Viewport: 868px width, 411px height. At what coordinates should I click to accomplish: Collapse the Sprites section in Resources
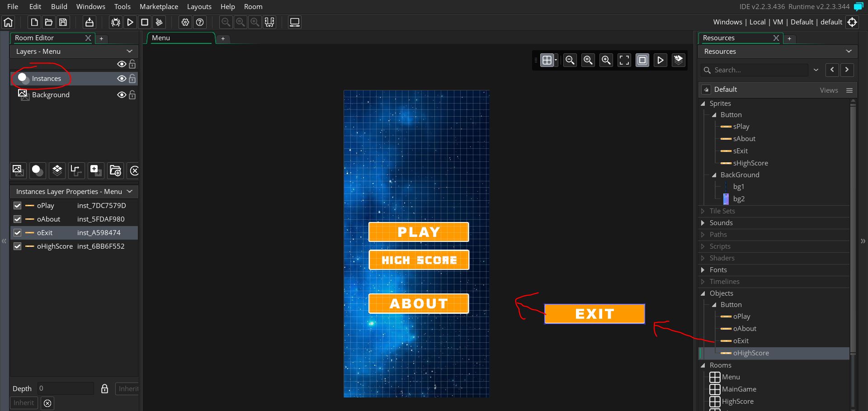click(x=703, y=104)
